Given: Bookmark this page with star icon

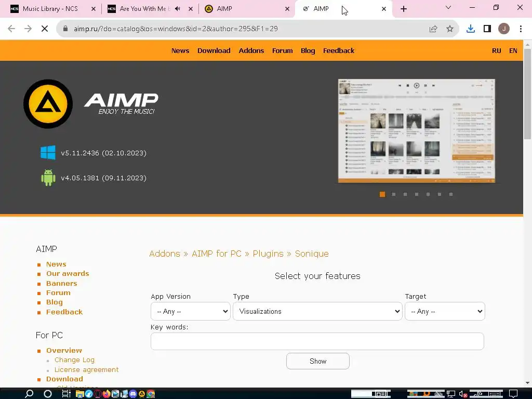Looking at the screenshot, I should 449,29.
